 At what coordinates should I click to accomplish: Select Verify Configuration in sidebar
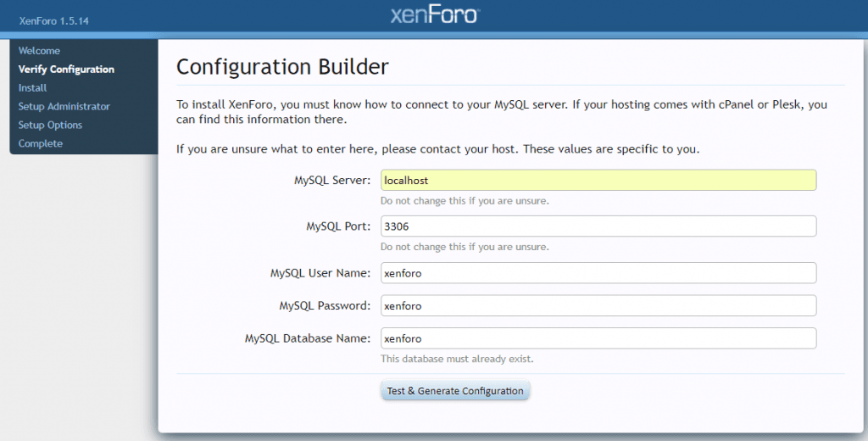point(66,70)
